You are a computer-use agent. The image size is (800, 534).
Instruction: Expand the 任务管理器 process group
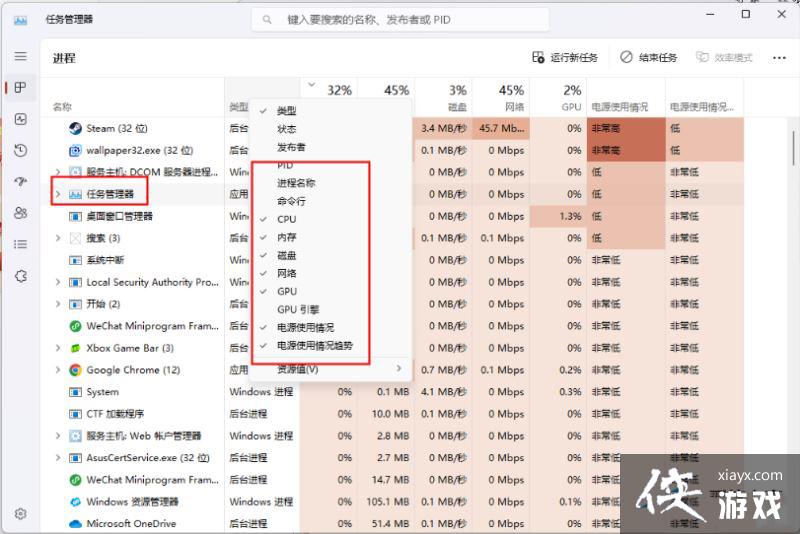58,194
